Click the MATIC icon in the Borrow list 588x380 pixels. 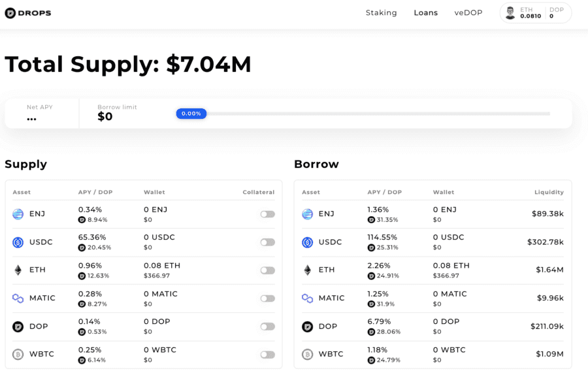point(307,298)
